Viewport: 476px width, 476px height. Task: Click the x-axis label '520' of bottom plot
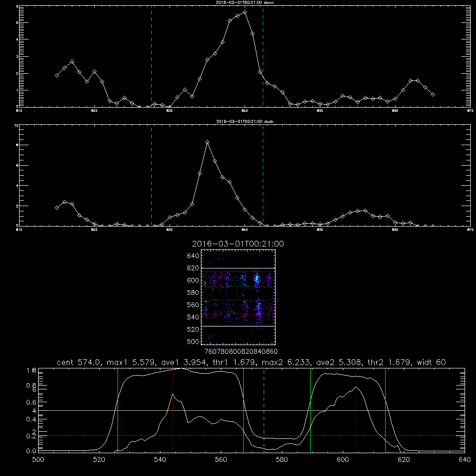[99, 460]
